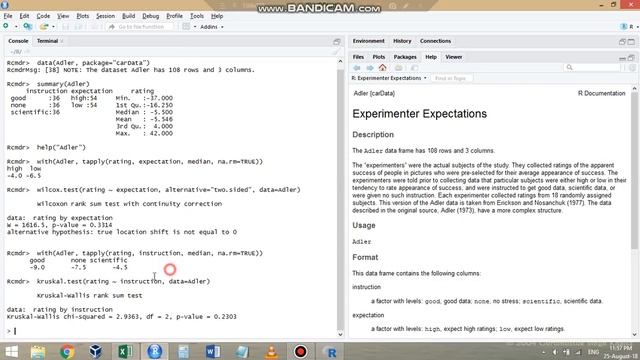
Task: Click the Create Project icon
Action: coord(28,27)
